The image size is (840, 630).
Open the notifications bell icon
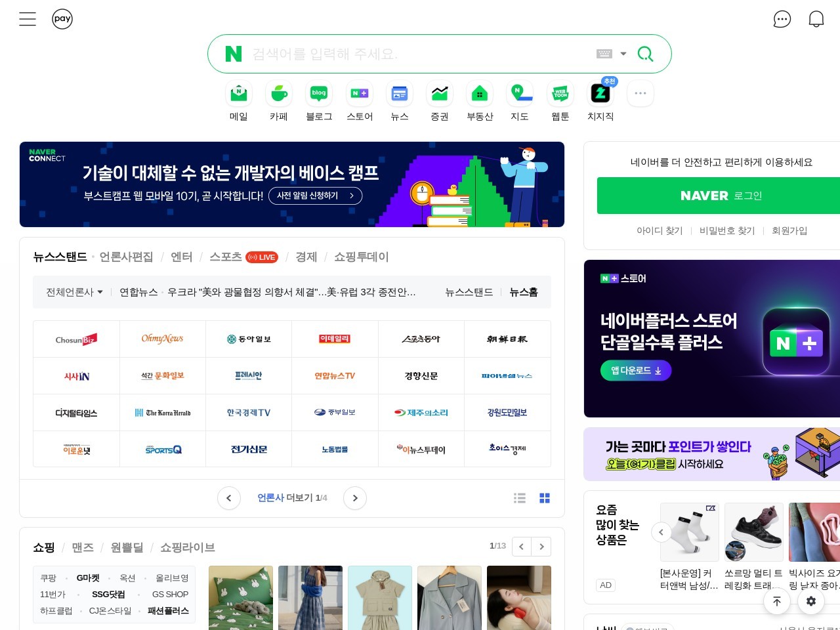816,19
